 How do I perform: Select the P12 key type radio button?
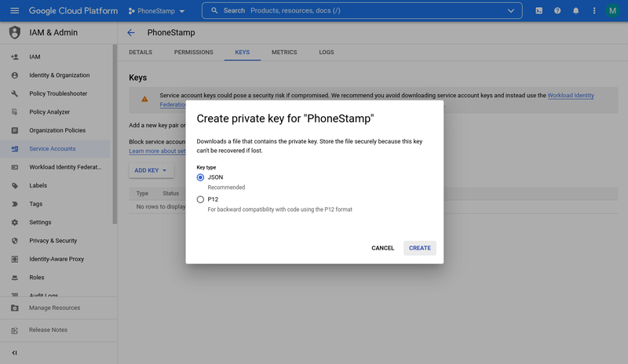(200, 199)
